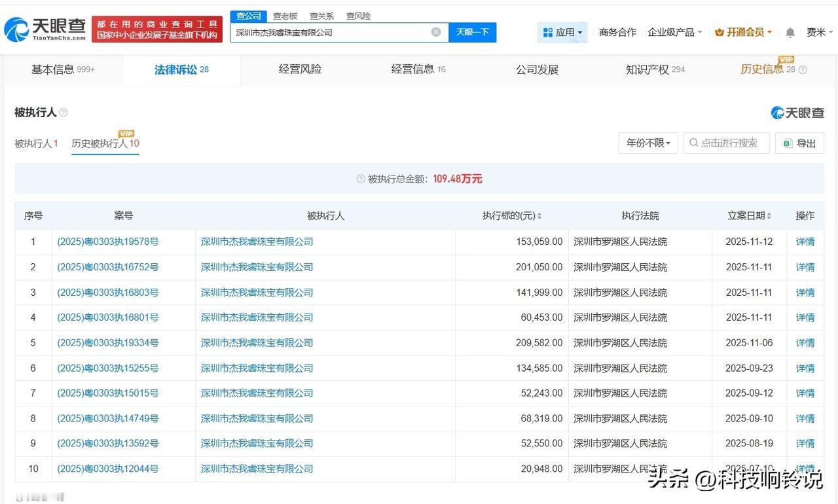Click the TianYanCha logo at top left
838x504 pixels.
click(x=45, y=29)
